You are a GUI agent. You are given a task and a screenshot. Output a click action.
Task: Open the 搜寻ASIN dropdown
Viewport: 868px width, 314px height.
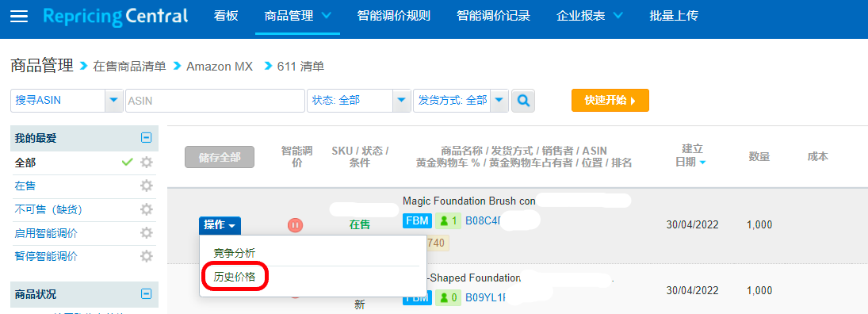click(x=113, y=100)
